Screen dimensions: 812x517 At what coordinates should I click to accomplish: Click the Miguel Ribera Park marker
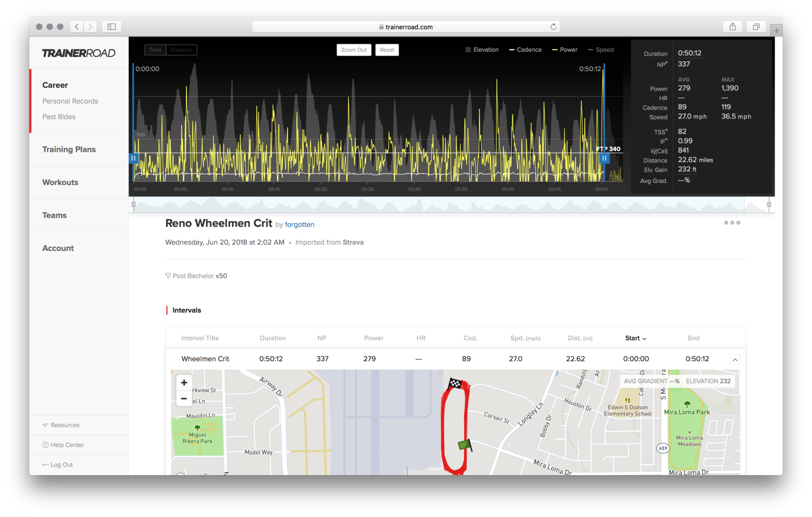[197, 427]
